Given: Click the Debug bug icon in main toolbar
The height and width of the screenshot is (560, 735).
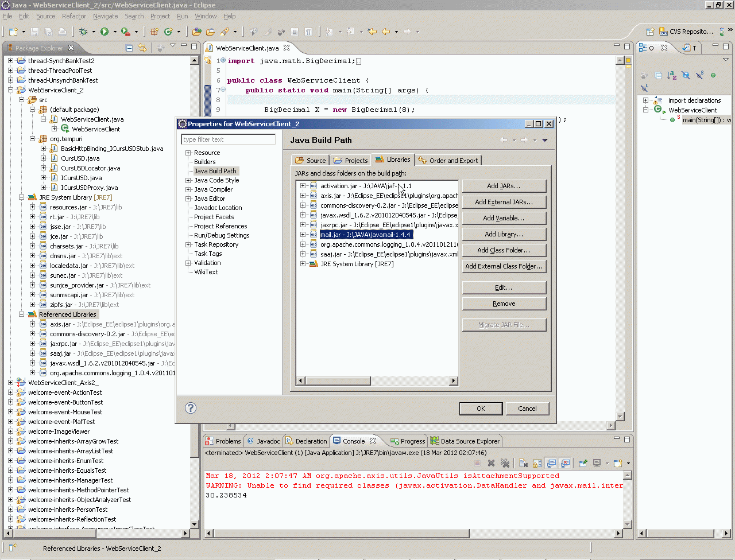Looking at the screenshot, I should tap(84, 32).
